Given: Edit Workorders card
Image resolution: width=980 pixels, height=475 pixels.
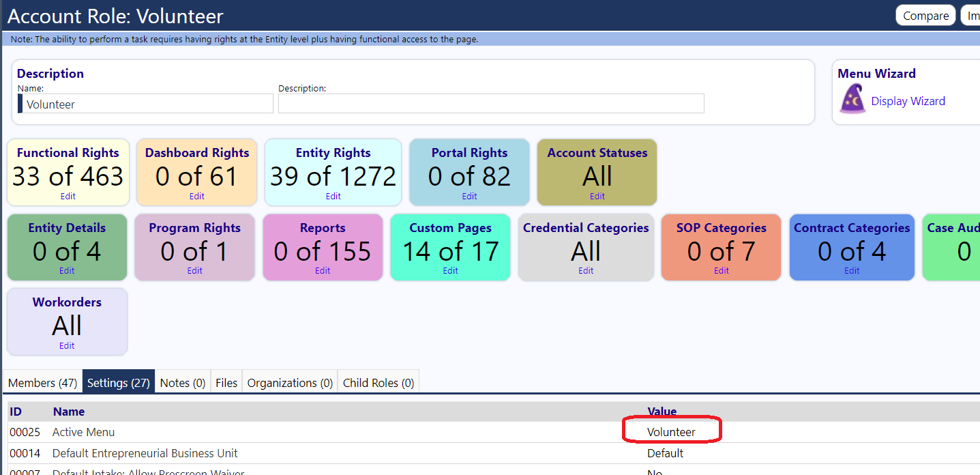Looking at the screenshot, I should point(67,345).
